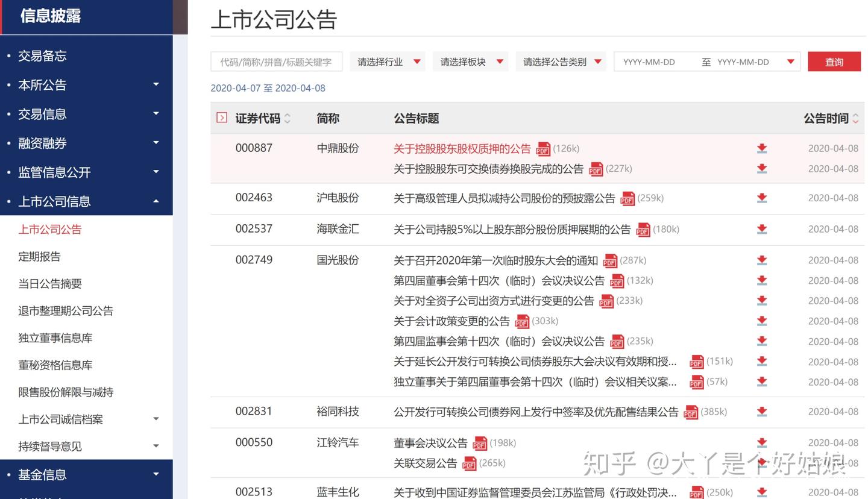Open the PDF icon next to 董事会决议公告
This screenshot has height=499, width=868.
[x=479, y=444]
